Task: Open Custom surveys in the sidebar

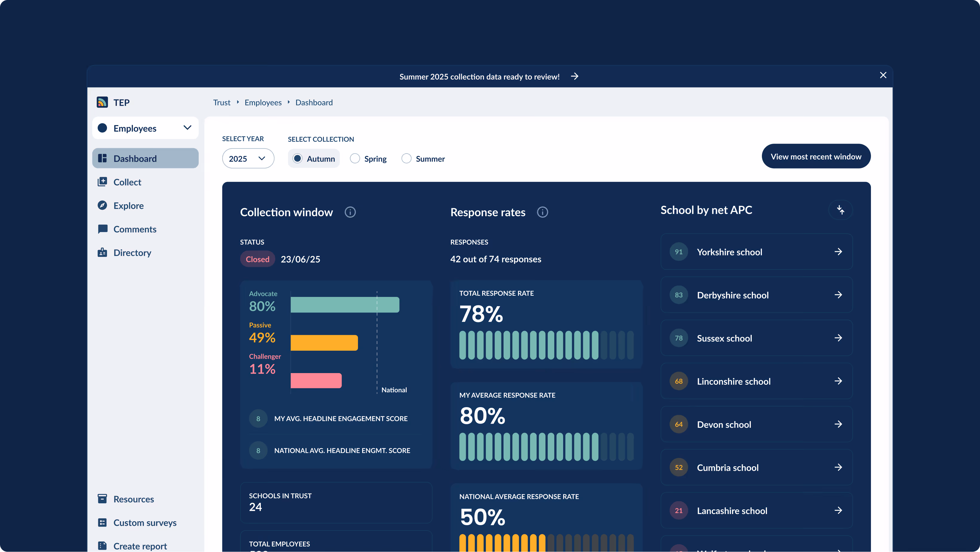Action: [145, 523]
